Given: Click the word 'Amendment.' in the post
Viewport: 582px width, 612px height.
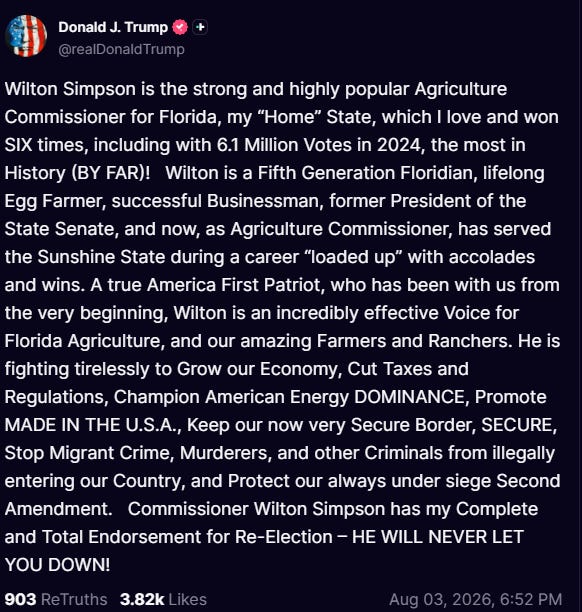Looking at the screenshot, I should tap(59, 509).
